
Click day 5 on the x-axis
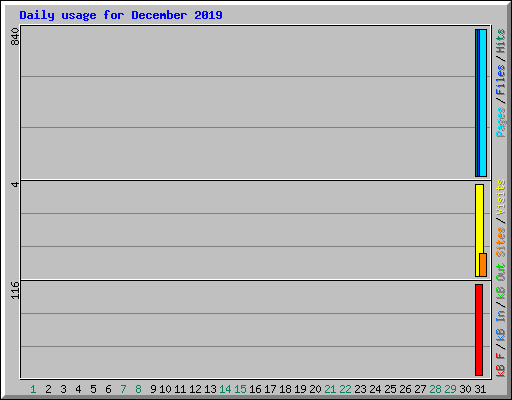click(x=93, y=389)
